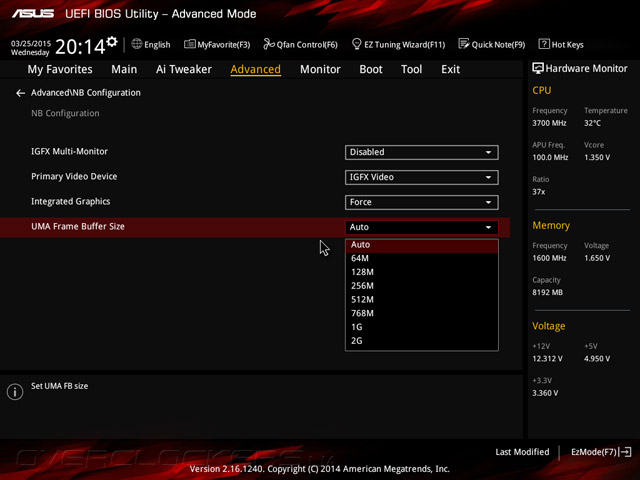640x480 pixels.
Task: Click the arrow on the Force combo box
Action: 488,202
